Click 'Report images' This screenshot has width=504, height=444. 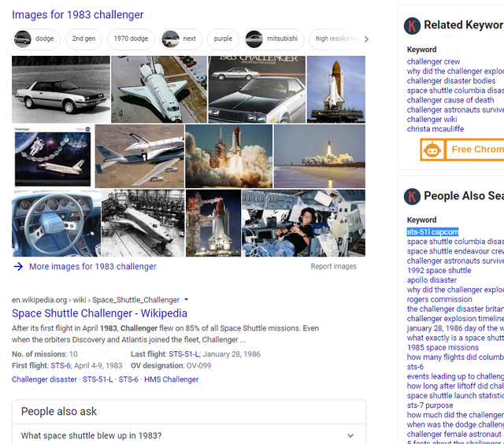point(333,266)
